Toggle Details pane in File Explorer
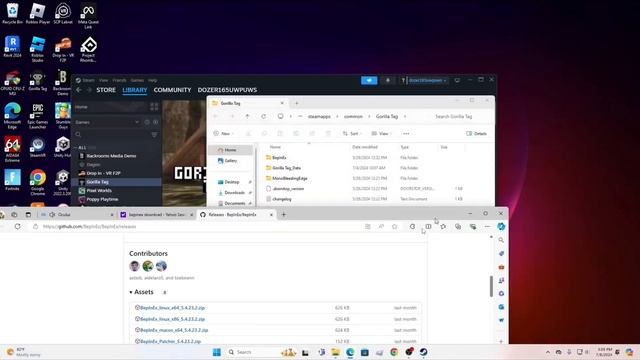Screen dimensions: 640x360 476,133
